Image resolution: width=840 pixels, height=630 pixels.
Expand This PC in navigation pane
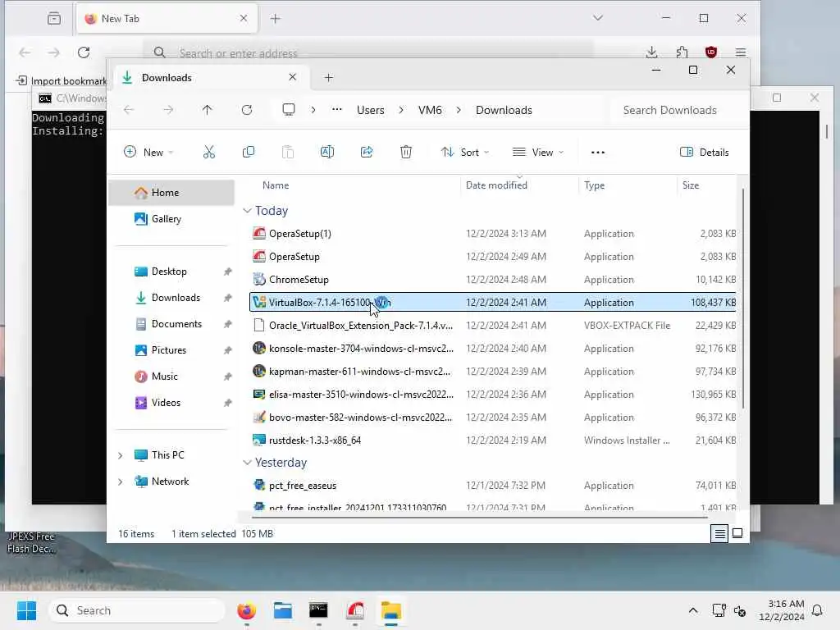[121, 455]
